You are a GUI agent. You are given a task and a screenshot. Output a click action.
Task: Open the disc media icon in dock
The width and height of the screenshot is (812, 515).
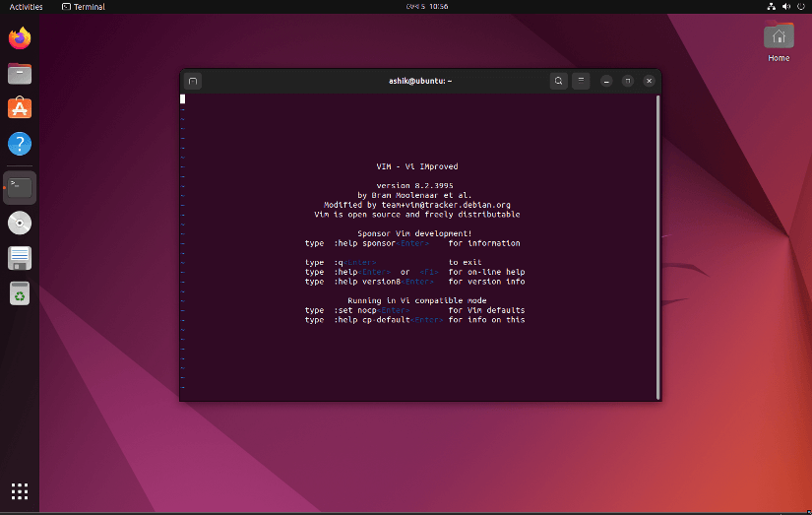point(20,224)
